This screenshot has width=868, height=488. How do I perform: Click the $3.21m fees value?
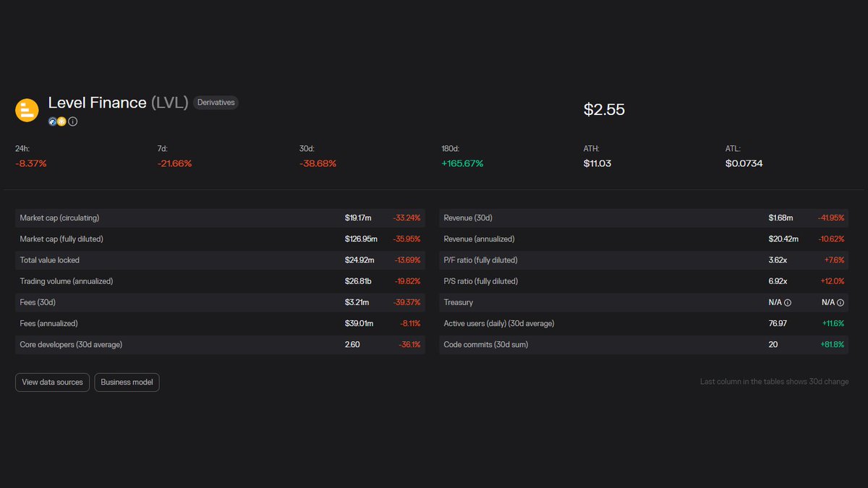(x=357, y=302)
